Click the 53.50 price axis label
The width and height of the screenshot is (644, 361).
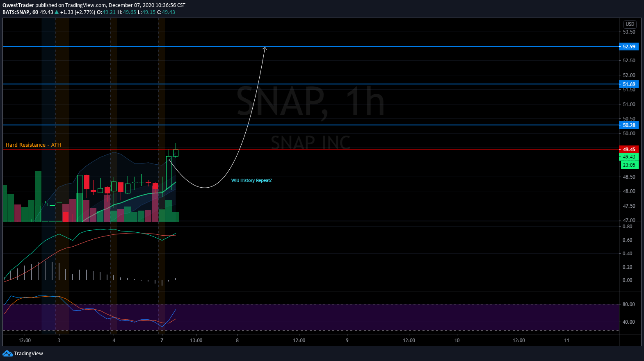click(629, 32)
